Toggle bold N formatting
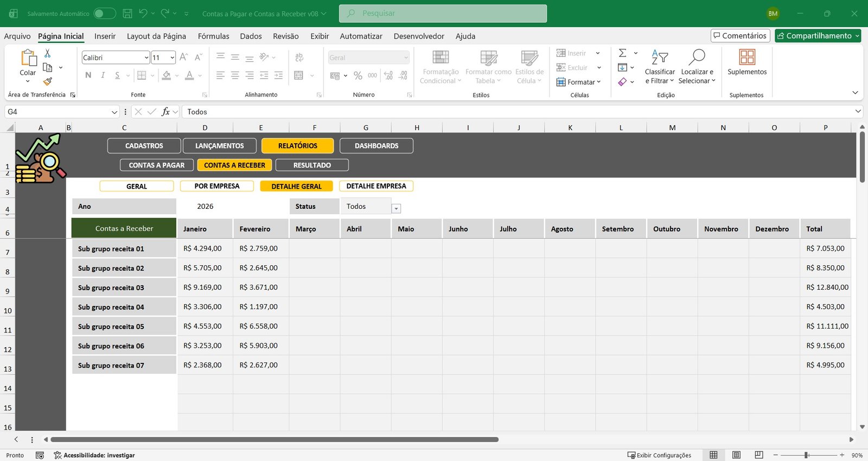 [88, 75]
